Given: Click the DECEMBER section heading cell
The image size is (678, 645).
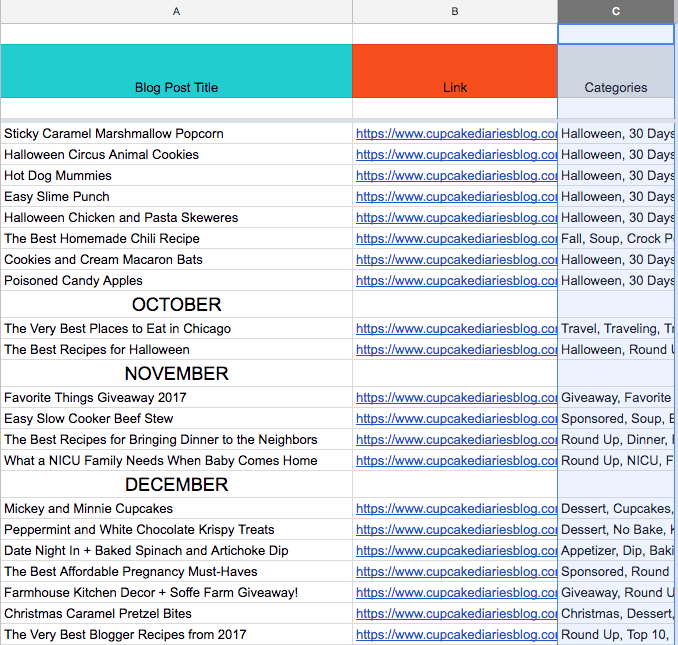Looking at the screenshot, I should (176, 484).
